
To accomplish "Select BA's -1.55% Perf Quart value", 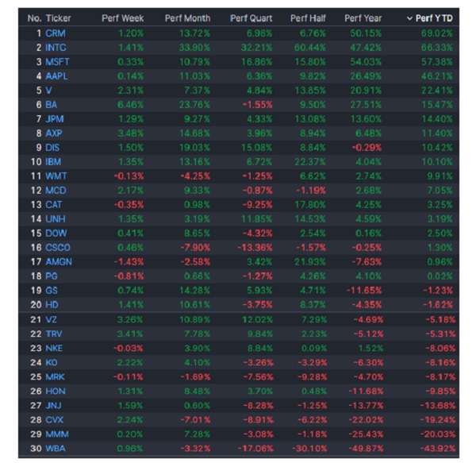I will pyautogui.click(x=257, y=105).
